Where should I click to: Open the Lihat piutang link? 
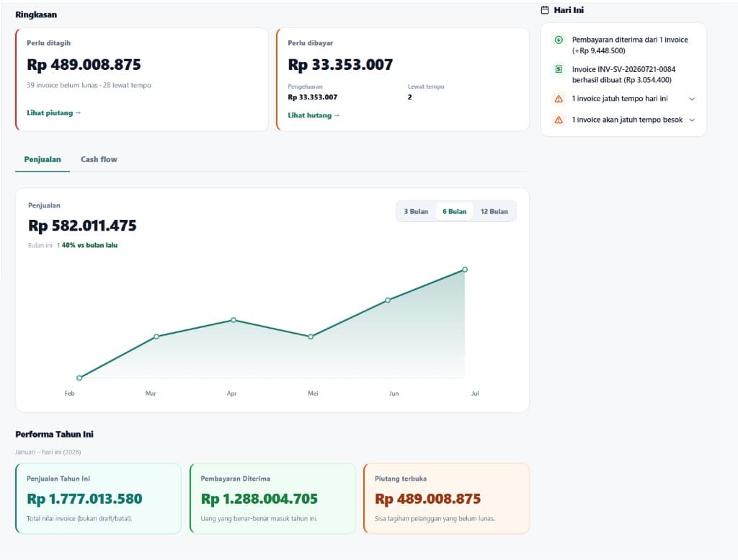(53, 113)
